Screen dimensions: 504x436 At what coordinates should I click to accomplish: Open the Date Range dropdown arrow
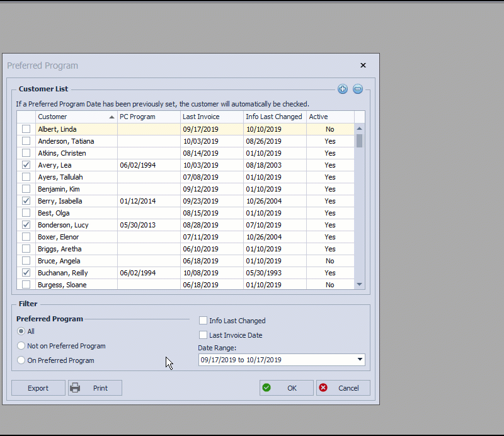360,360
